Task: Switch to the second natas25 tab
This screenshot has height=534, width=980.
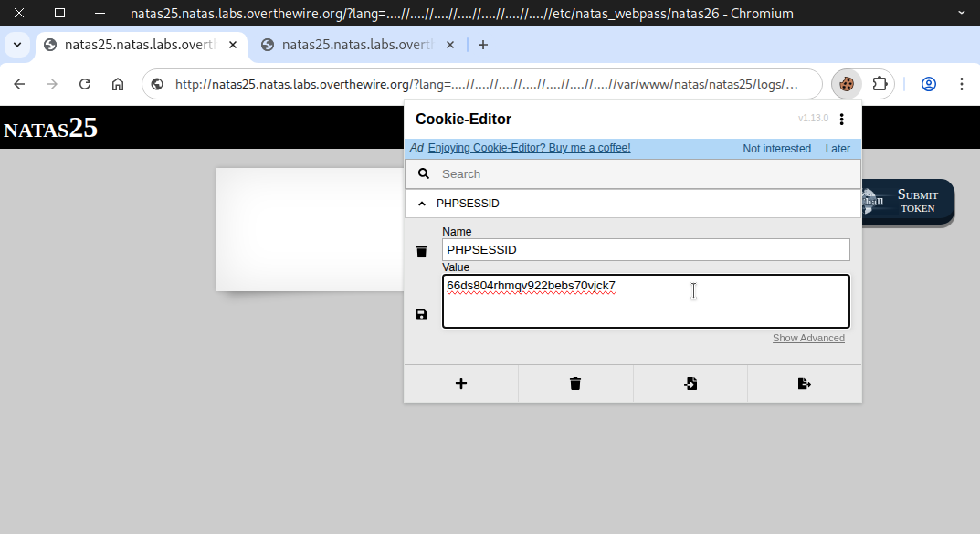Action: pos(355,45)
